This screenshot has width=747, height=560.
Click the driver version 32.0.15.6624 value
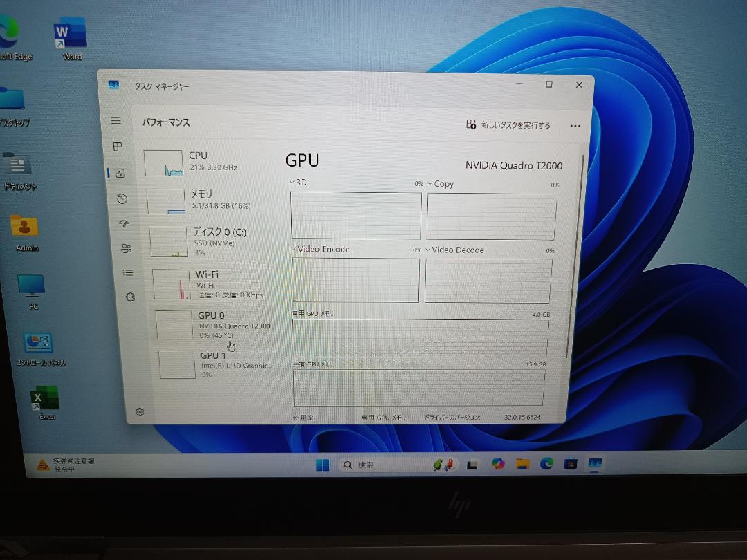[x=522, y=417]
